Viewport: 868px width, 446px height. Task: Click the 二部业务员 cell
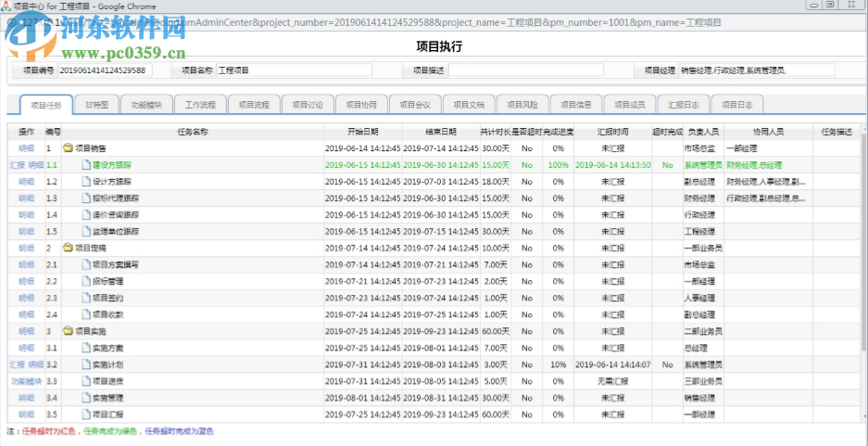click(704, 331)
